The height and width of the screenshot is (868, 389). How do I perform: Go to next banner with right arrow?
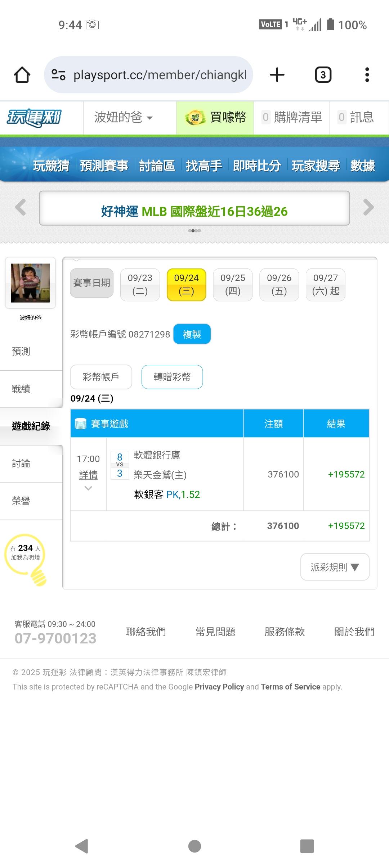[368, 207]
